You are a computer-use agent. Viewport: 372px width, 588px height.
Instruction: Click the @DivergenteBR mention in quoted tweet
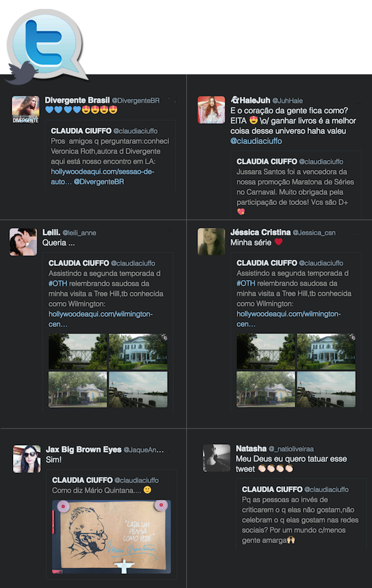click(99, 182)
